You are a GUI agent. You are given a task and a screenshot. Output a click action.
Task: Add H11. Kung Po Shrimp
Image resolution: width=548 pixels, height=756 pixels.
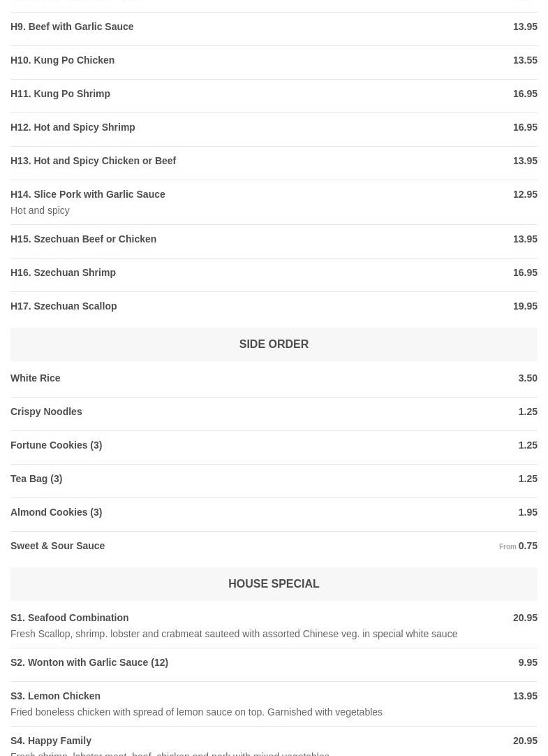tap(61, 94)
